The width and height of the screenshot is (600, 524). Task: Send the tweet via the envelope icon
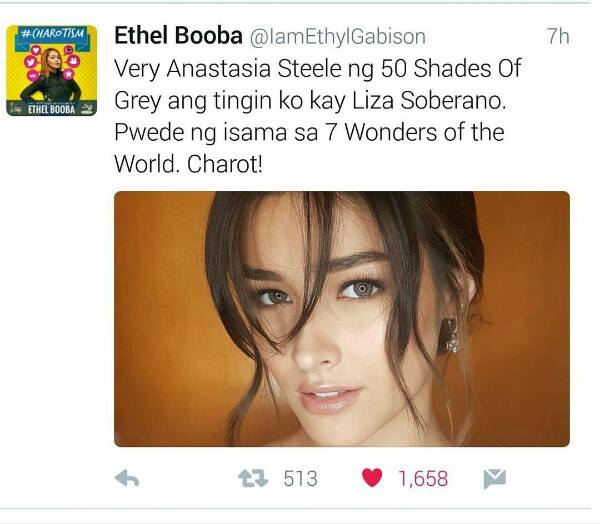(x=494, y=479)
